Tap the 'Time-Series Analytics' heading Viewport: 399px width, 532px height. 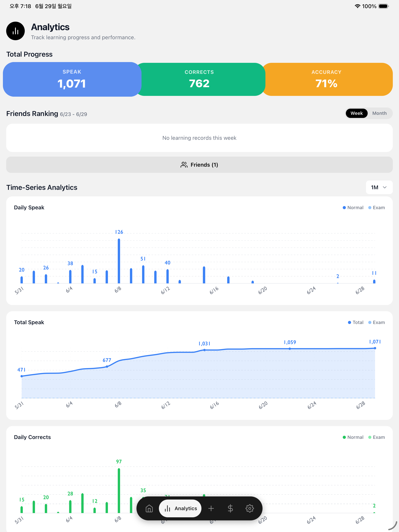[42, 187]
